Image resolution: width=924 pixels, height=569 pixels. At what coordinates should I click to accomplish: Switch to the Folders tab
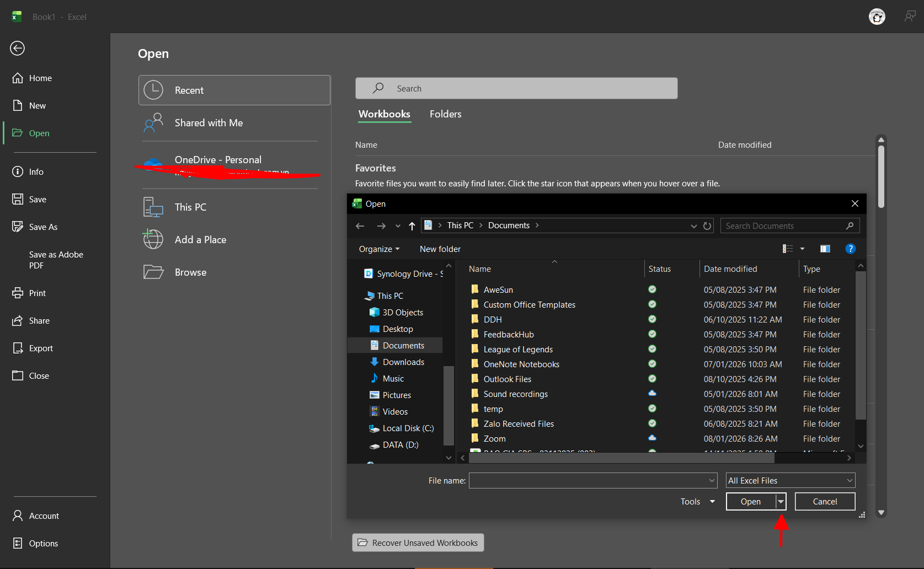tap(446, 114)
